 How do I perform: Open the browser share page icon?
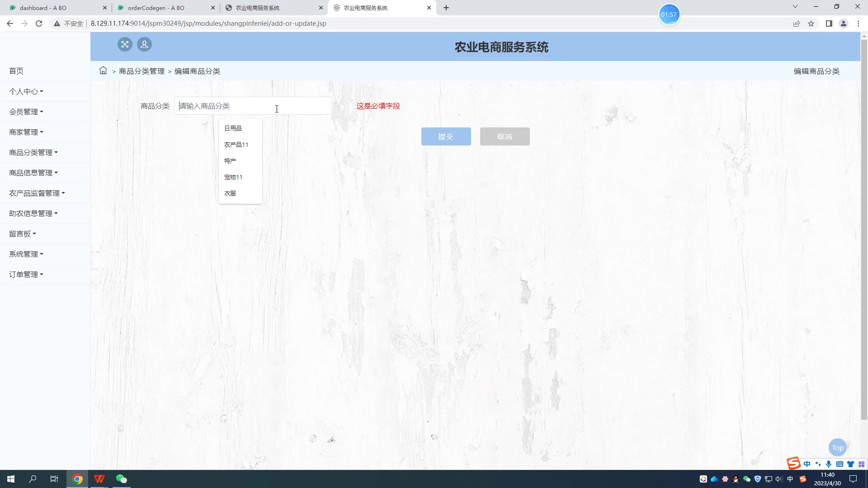coord(797,23)
